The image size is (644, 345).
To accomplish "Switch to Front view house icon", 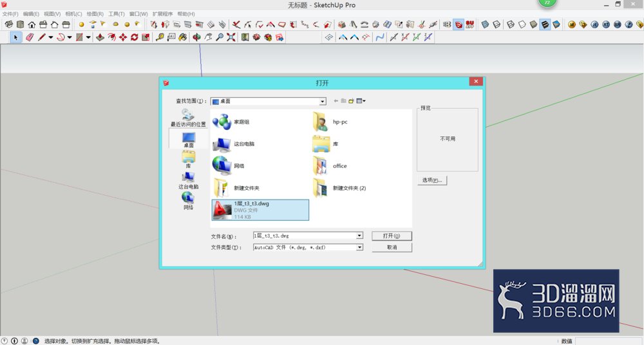I will click(32, 24).
